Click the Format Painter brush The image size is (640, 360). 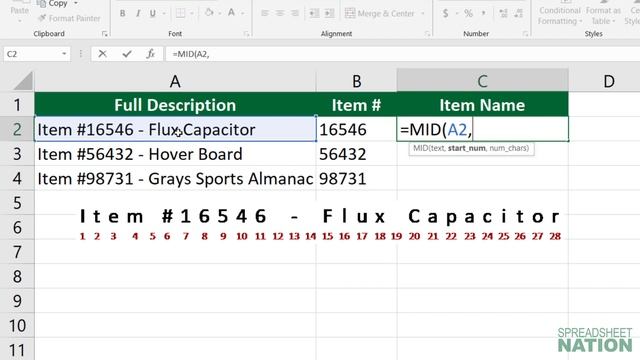click(42, 18)
